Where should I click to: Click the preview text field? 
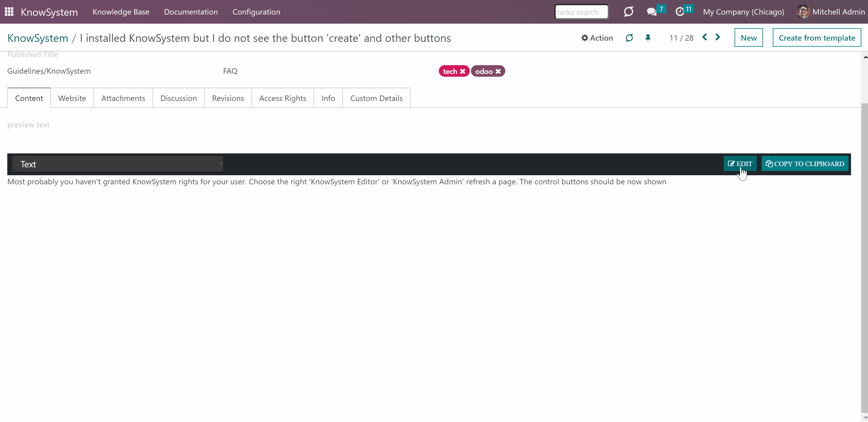(28, 125)
